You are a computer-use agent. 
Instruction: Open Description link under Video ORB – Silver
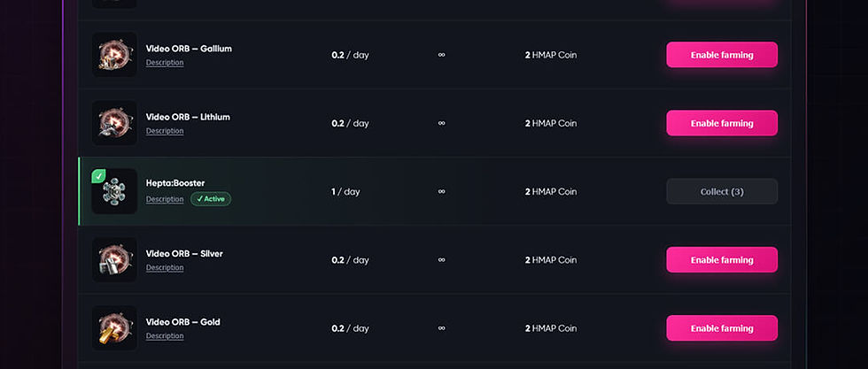coord(165,268)
